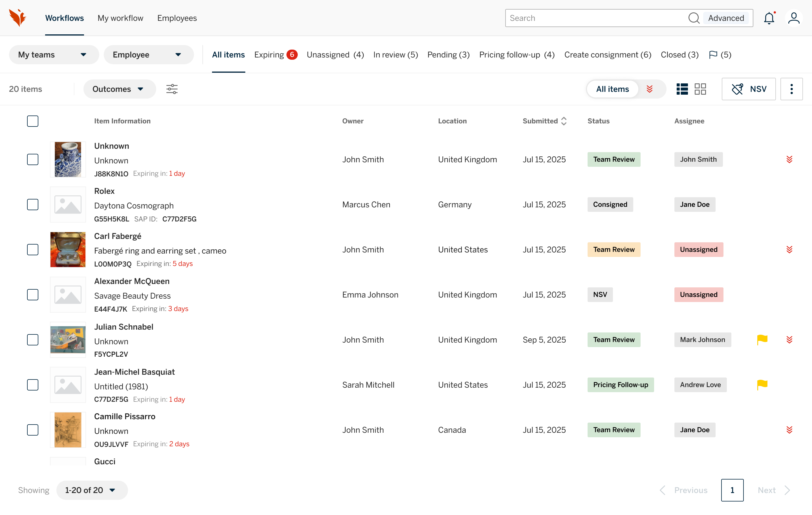
Task: Open the Fabergé ring box thumbnail
Action: 68,250
